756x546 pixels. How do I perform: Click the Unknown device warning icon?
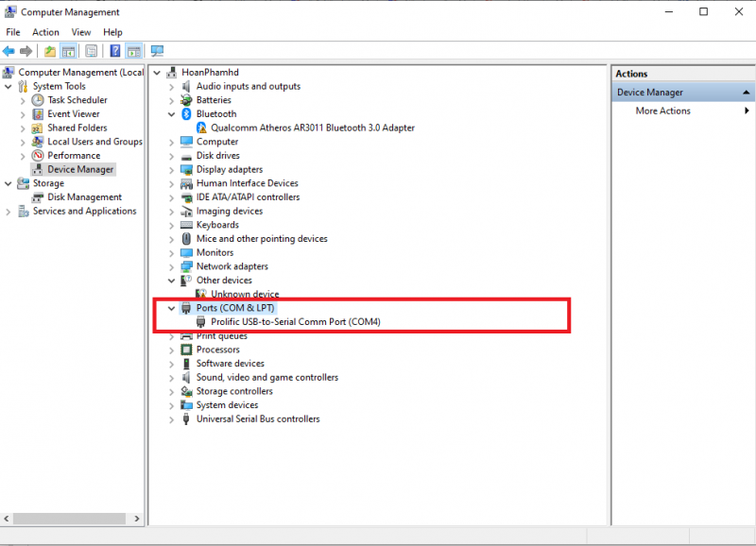click(x=201, y=294)
